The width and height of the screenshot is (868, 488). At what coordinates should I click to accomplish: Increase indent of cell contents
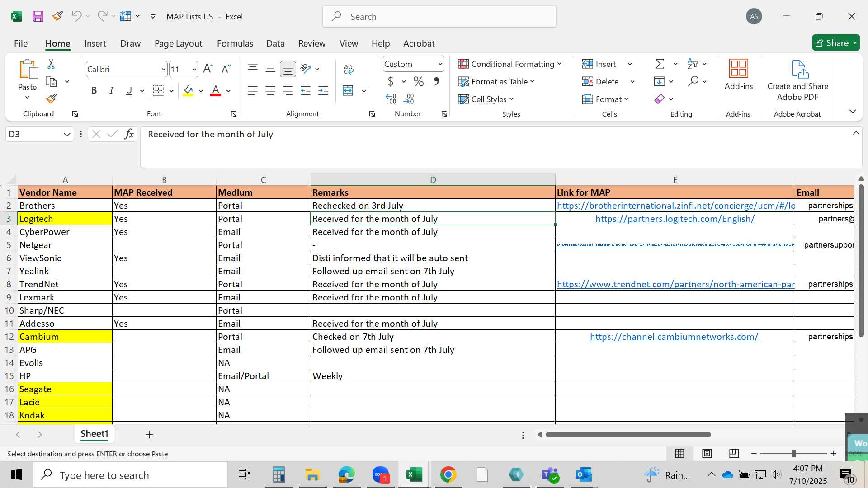(x=323, y=91)
